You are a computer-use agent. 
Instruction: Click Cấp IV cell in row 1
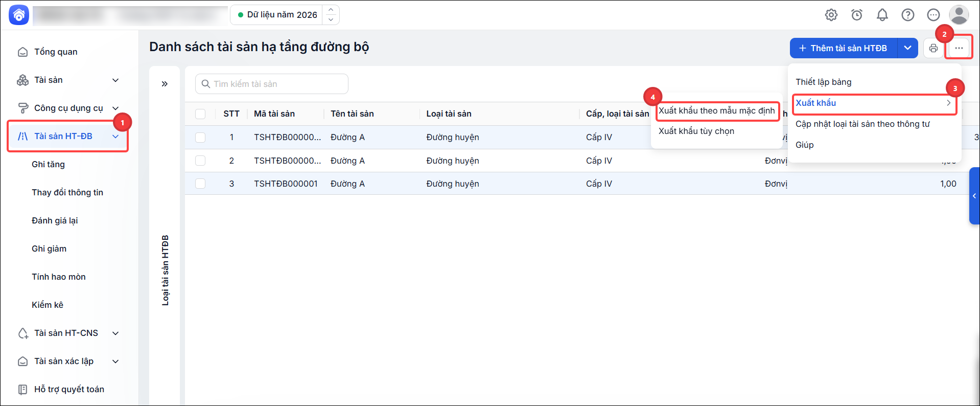pyautogui.click(x=599, y=137)
